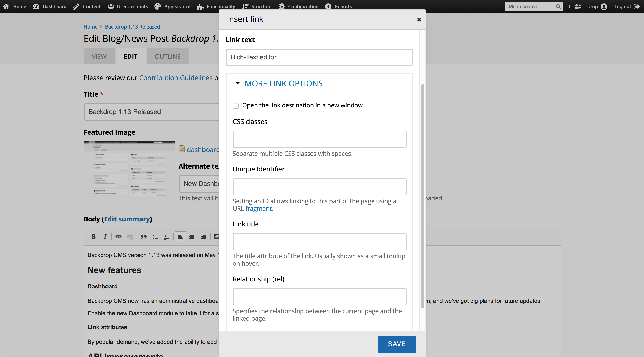
Task: Click the New features heading text
Action: click(114, 270)
